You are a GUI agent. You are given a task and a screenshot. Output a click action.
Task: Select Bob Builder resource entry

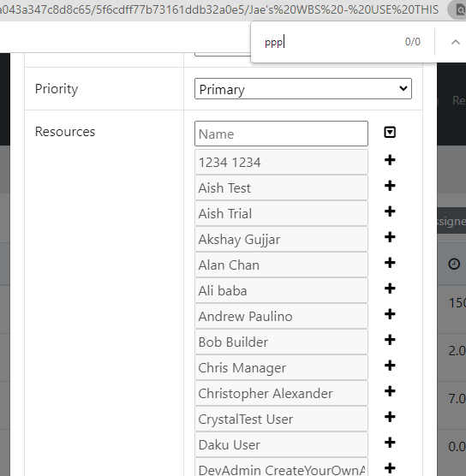(281, 342)
